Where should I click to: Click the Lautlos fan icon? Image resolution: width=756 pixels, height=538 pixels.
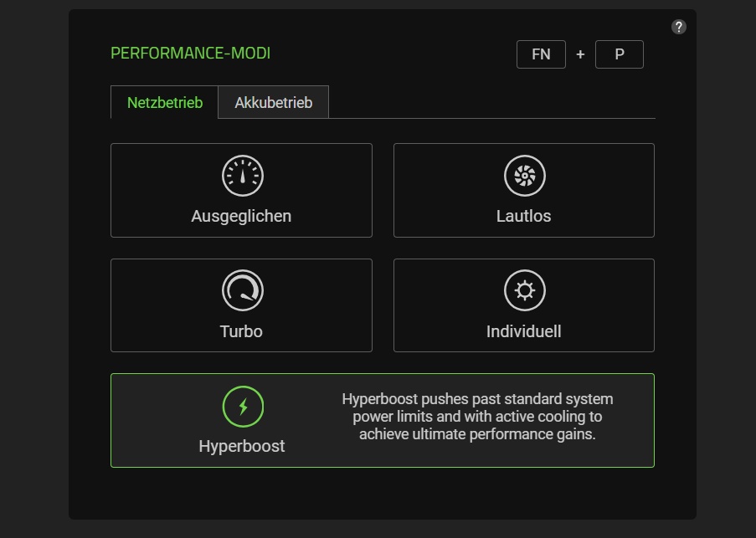coord(525,176)
